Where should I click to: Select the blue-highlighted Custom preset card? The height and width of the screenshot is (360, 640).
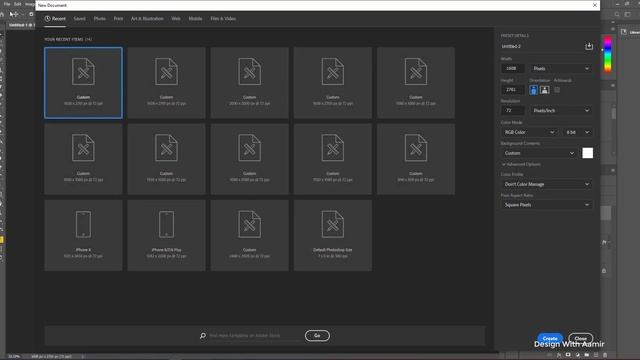point(83,83)
